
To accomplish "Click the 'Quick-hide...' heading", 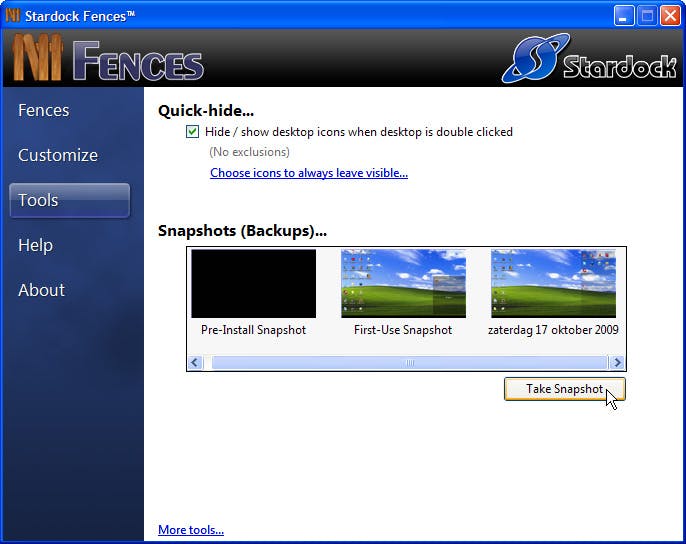I will click(206, 110).
